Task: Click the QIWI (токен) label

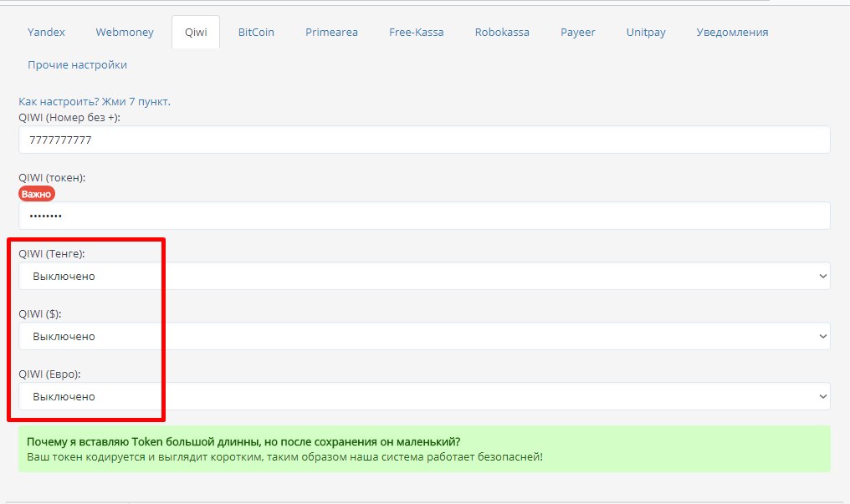Action: point(52,177)
